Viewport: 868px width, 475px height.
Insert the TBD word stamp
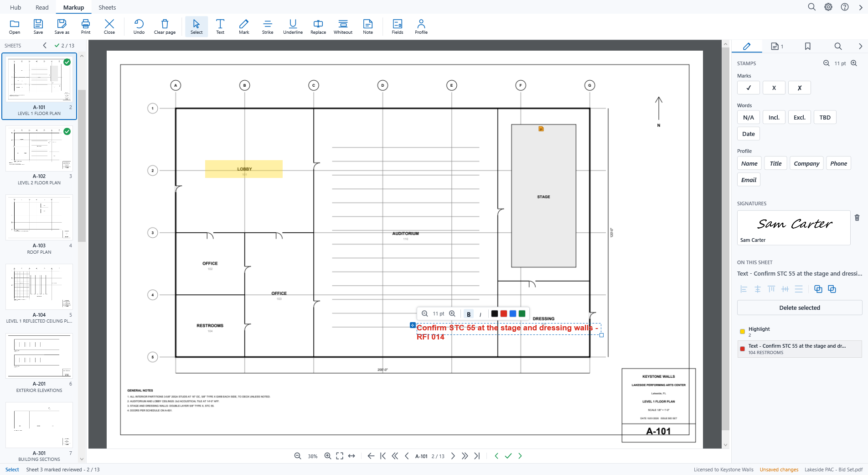pos(825,117)
